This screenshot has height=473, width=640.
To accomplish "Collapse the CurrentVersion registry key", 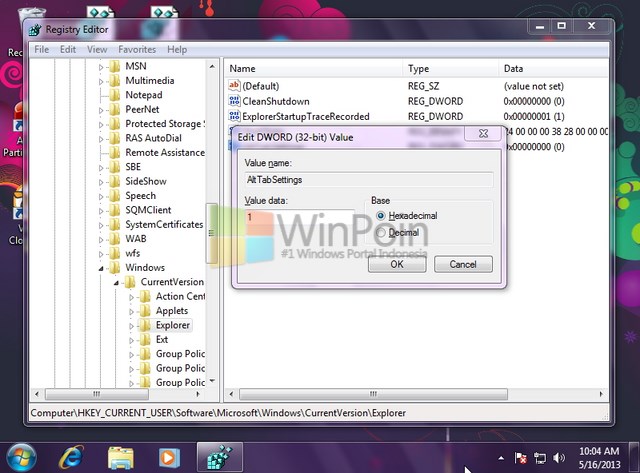I will [x=116, y=282].
